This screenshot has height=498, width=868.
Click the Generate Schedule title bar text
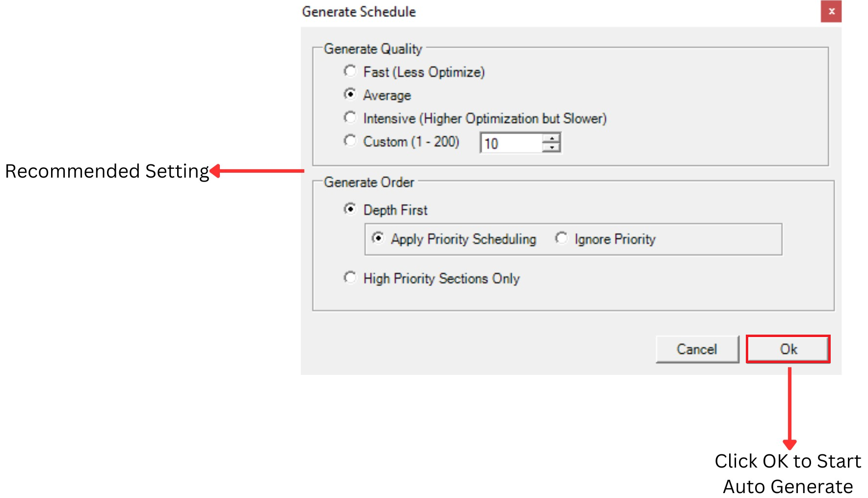click(x=359, y=12)
